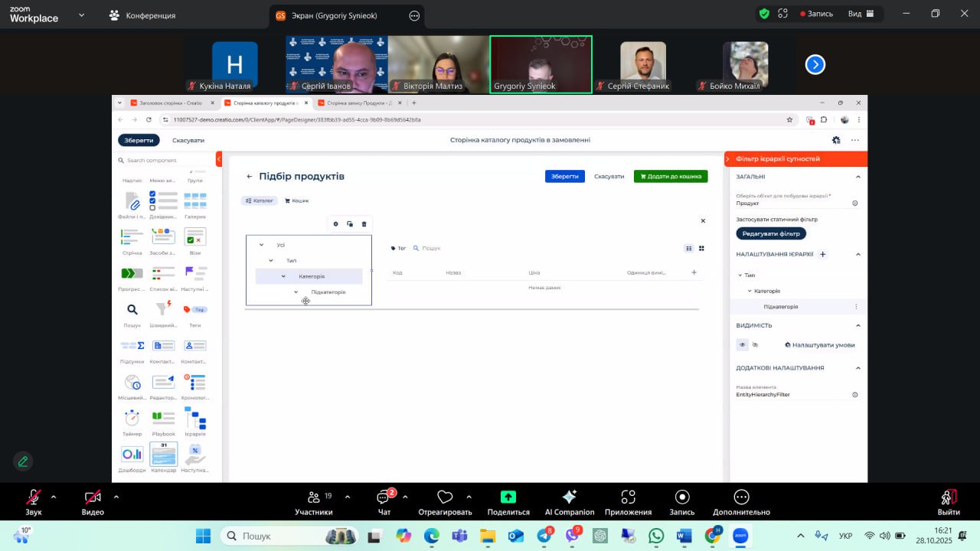Collapse the Тип level in right panel

click(x=740, y=275)
